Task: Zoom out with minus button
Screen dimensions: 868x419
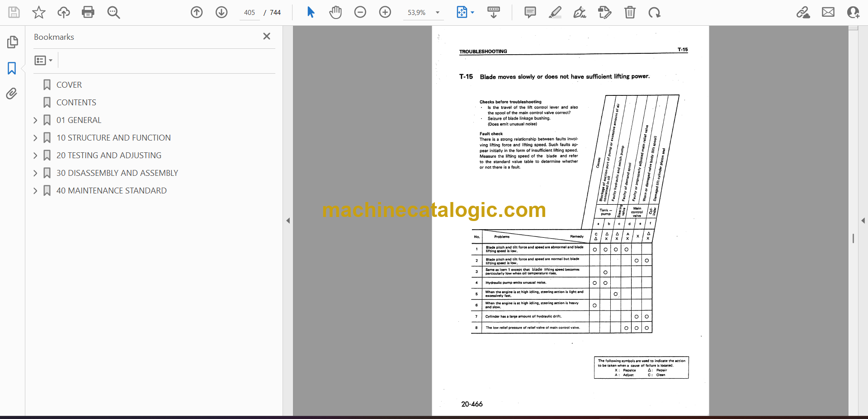Action: [x=360, y=12]
